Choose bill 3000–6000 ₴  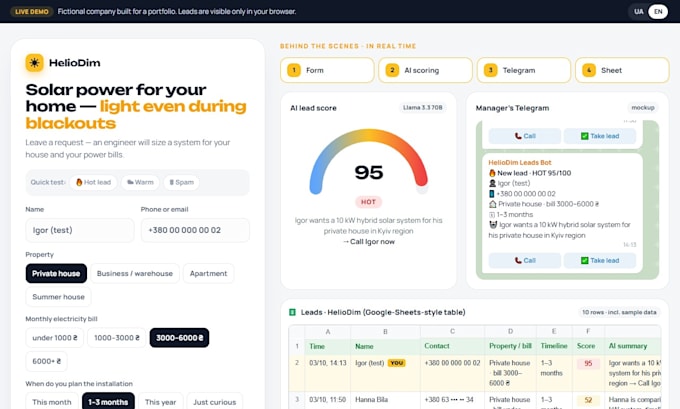pyautogui.click(x=180, y=338)
